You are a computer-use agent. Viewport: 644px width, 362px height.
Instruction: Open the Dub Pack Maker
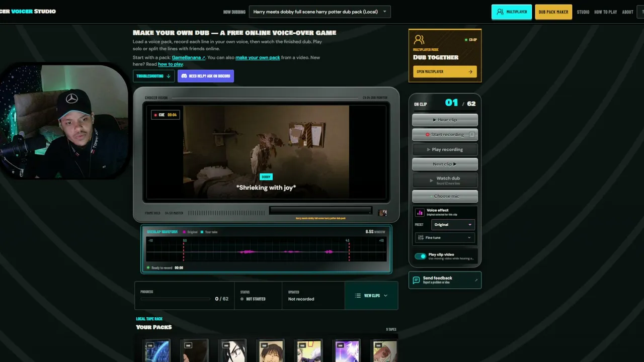pyautogui.click(x=553, y=12)
